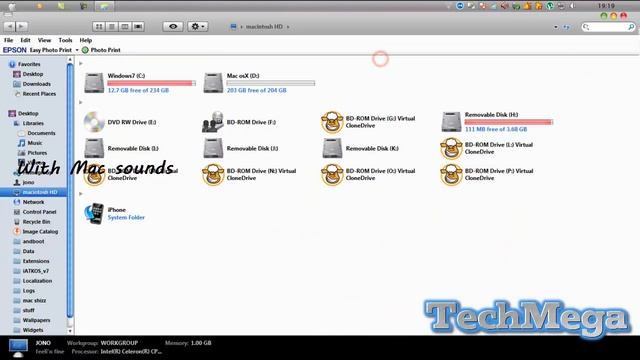
Task: Click the computer icon in details pane
Action: (18, 347)
